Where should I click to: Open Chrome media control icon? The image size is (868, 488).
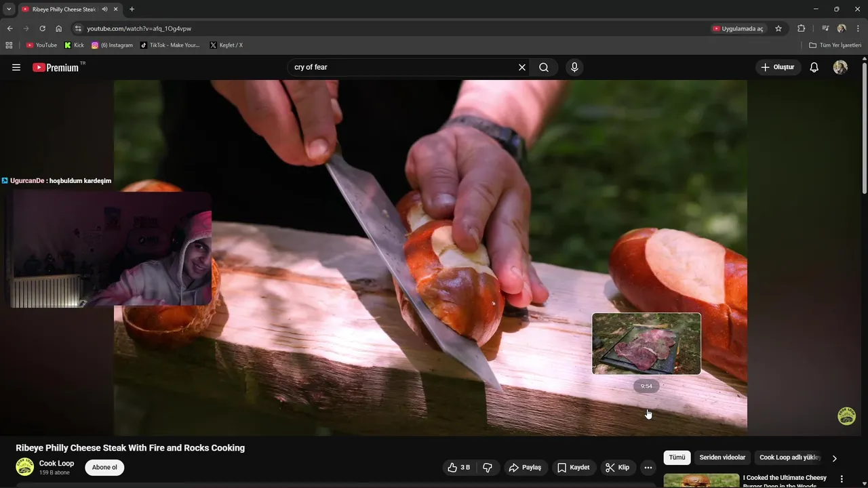click(x=825, y=28)
